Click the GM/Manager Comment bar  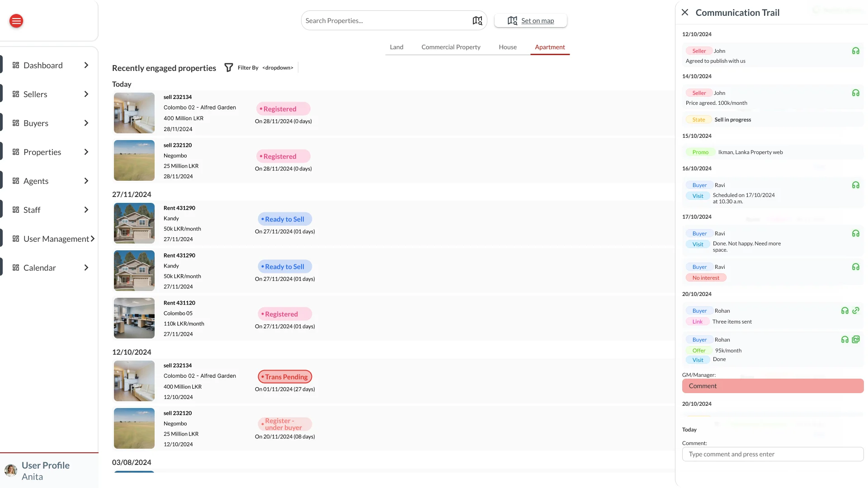coord(773,386)
